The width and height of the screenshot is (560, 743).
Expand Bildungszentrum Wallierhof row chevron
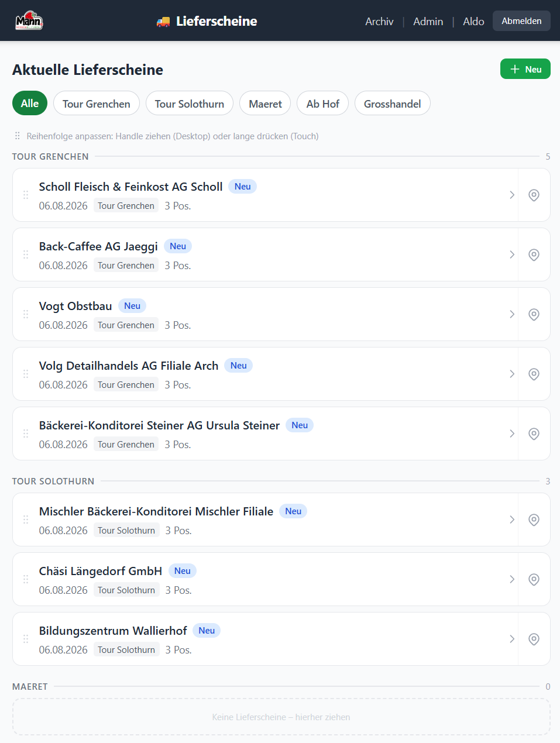click(x=512, y=639)
